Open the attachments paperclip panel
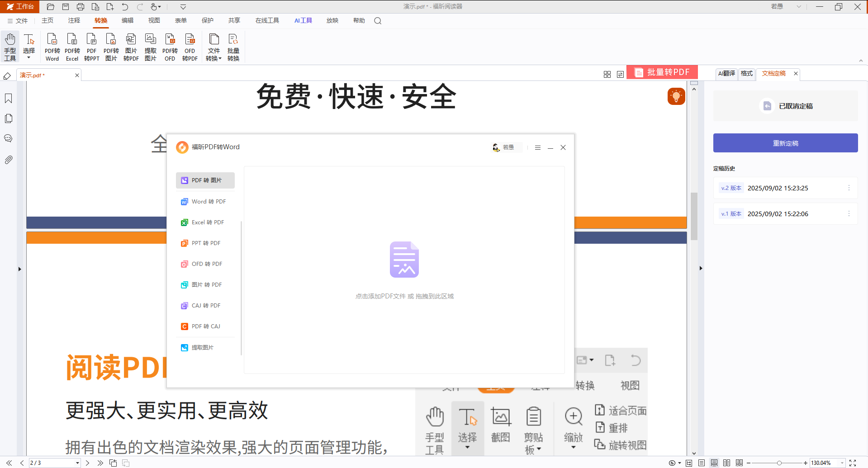 pos(8,160)
